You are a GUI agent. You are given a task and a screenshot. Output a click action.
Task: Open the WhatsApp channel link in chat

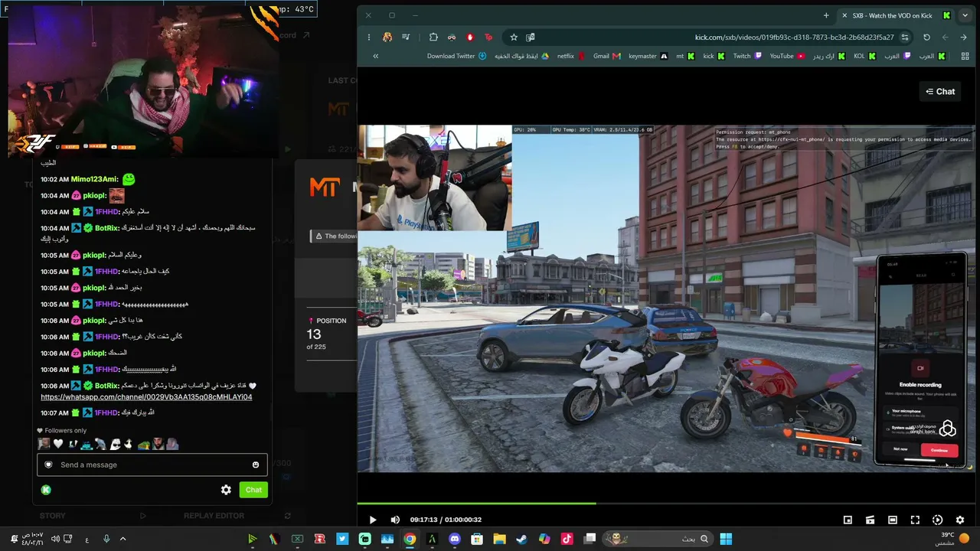(x=146, y=397)
